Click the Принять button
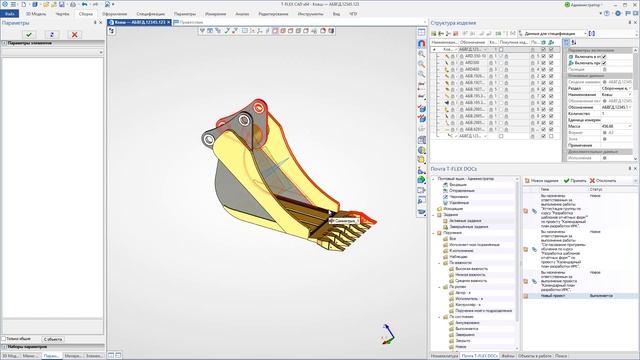Viewport: 640px width, 360px height. (575, 180)
